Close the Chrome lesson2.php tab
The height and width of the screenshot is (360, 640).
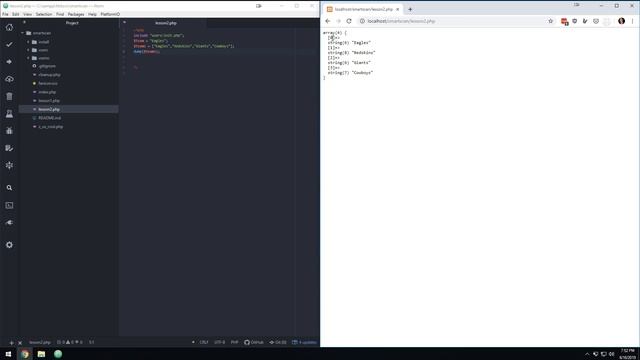398,9
